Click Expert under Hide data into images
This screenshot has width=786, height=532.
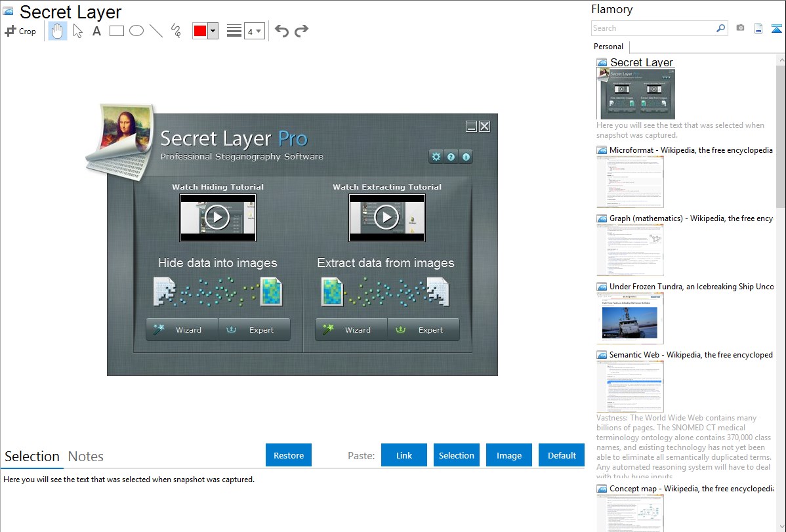255,329
